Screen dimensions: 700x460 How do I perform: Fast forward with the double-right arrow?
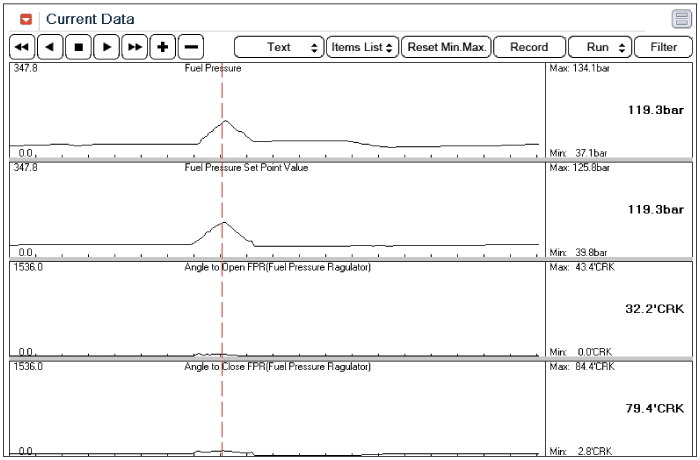(134, 47)
